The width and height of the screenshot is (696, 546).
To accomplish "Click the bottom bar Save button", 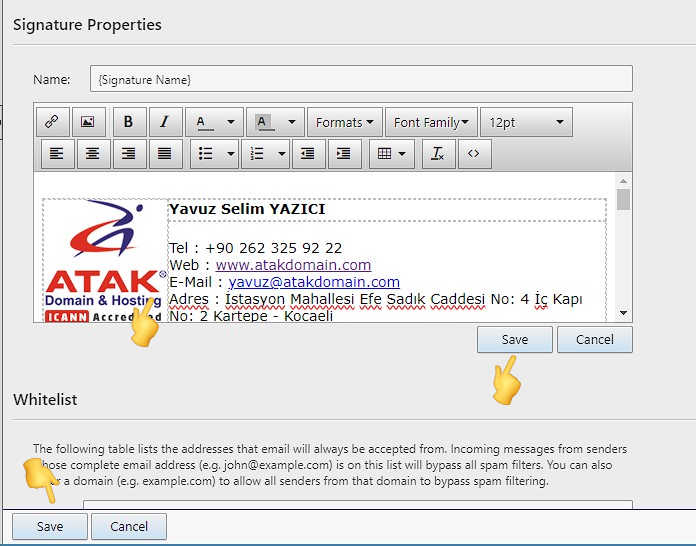I will pos(50,526).
